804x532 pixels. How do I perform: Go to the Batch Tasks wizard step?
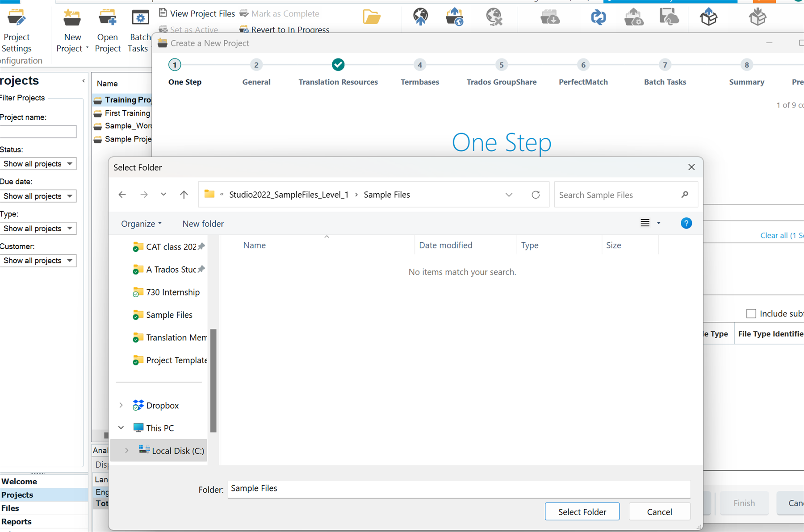[x=665, y=72]
